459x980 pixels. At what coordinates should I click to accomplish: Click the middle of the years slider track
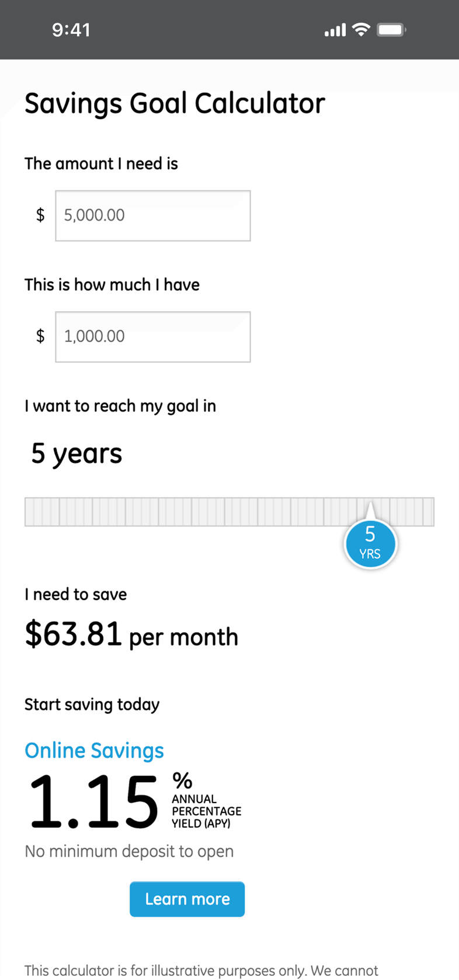[x=229, y=512]
